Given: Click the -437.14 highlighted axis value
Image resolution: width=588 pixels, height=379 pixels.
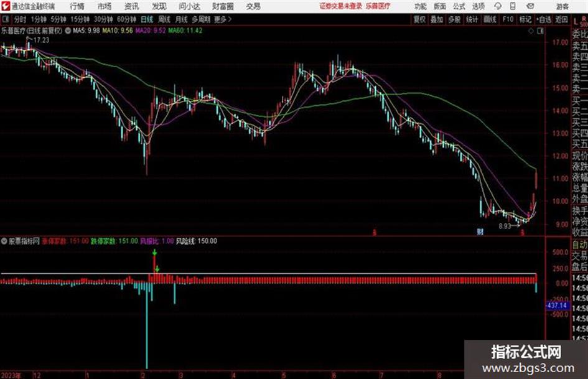Looking at the screenshot, I should point(556,306).
